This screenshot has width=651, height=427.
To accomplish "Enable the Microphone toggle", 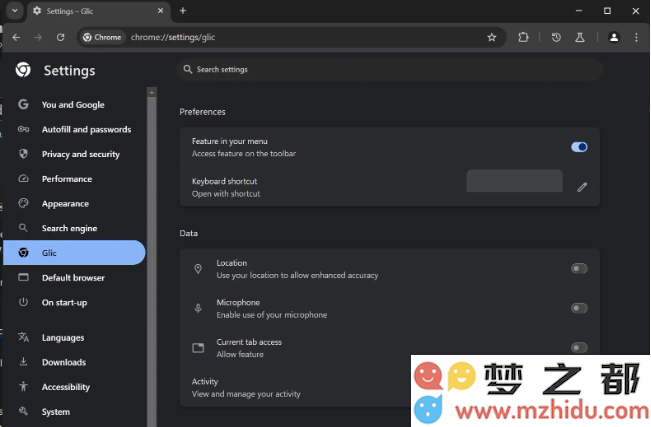I will (x=579, y=308).
